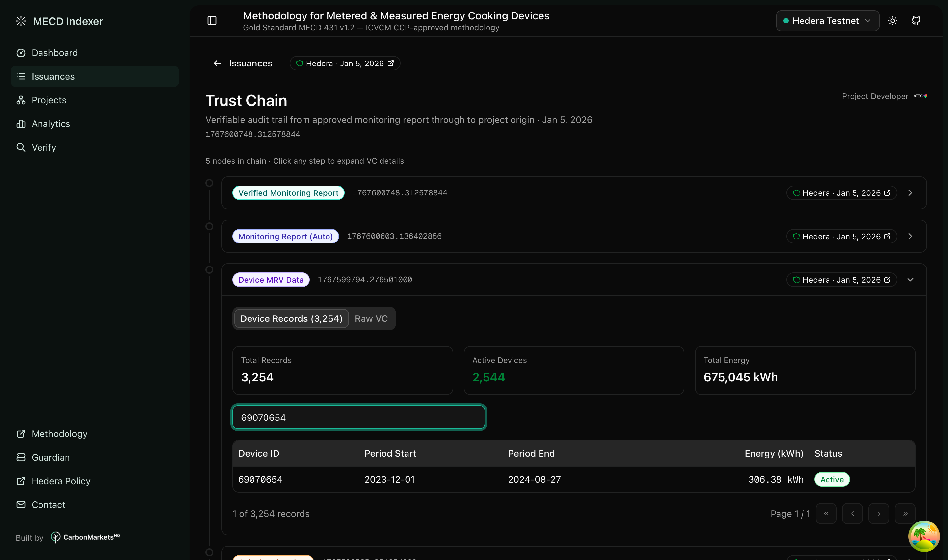This screenshot has height=560, width=948.
Task: Switch theme with the sun icon
Action: tap(892, 21)
